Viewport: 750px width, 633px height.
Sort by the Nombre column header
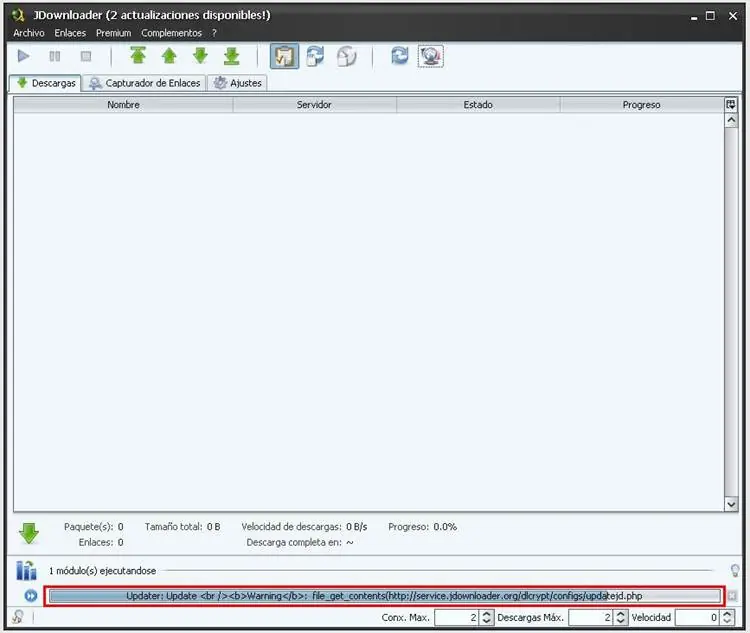click(123, 104)
